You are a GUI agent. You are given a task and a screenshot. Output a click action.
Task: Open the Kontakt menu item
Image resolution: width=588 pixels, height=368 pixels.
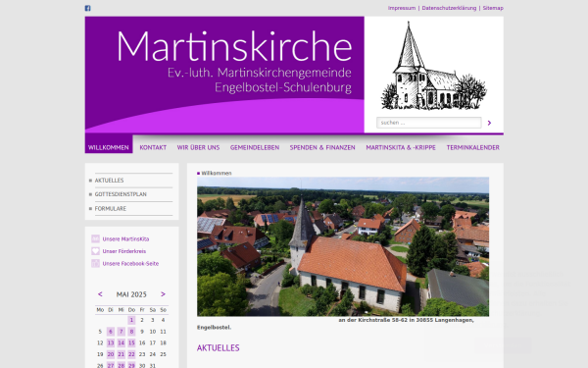tap(153, 147)
